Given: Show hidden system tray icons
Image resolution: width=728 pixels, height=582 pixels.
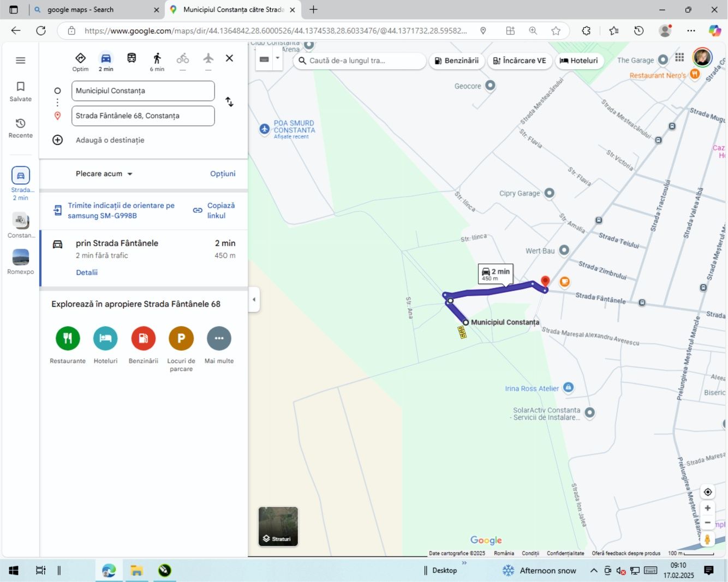Looking at the screenshot, I should click(x=594, y=571).
